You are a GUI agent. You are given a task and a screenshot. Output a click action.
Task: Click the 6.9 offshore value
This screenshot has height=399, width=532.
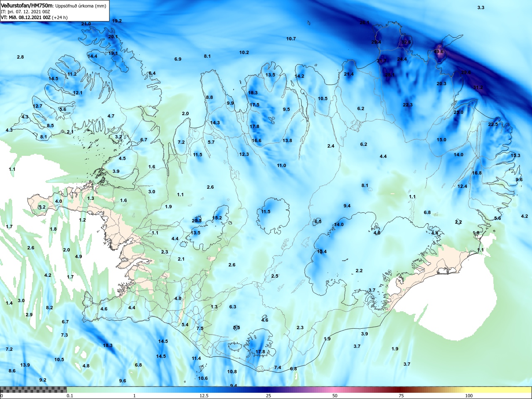[178, 59]
